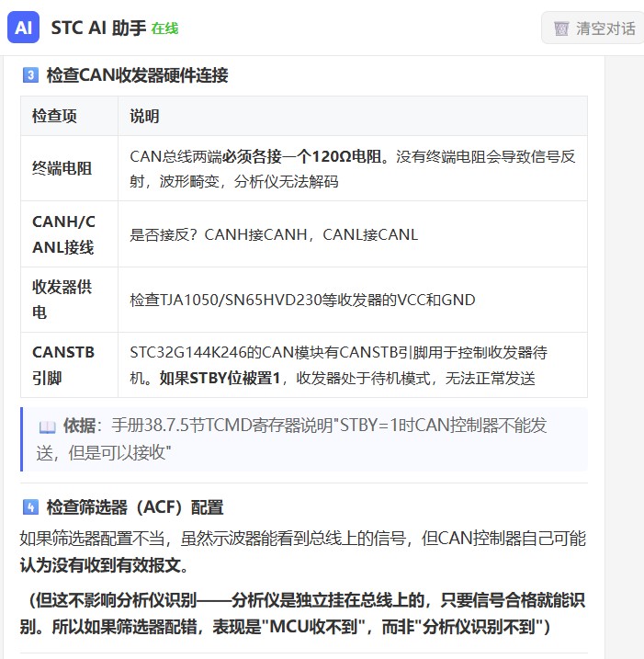Screen dimensions: 644x659
Task: Click the bold note 但这不影响分析仪识别
Action: click(302, 614)
